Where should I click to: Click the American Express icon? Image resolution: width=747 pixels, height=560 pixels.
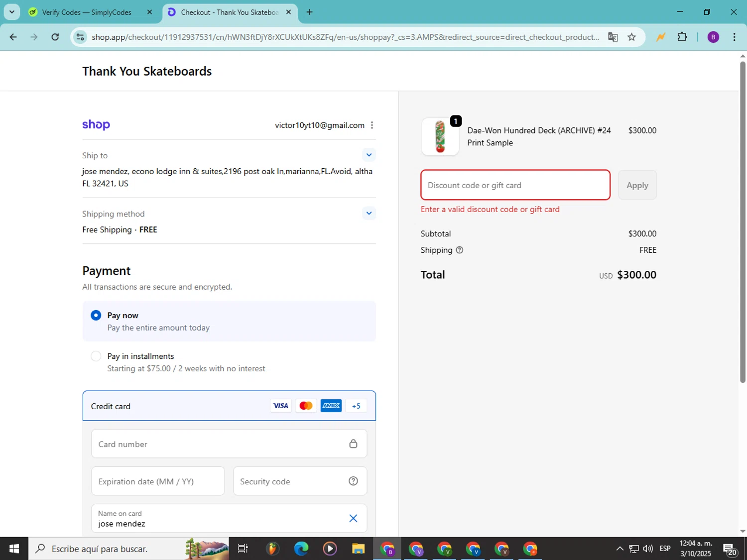331,406
